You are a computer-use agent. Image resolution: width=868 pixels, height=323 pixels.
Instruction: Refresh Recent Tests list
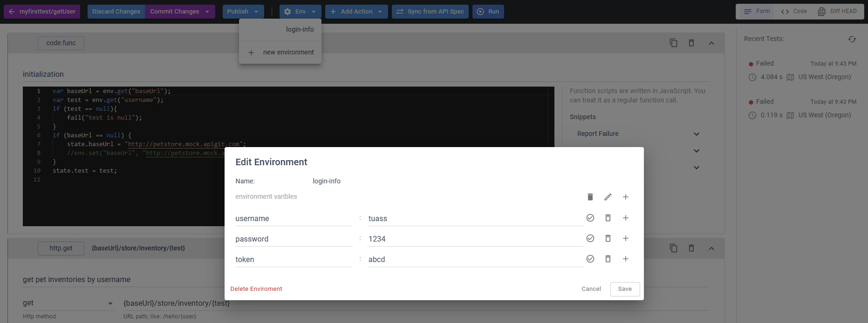click(x=852, y=39)
